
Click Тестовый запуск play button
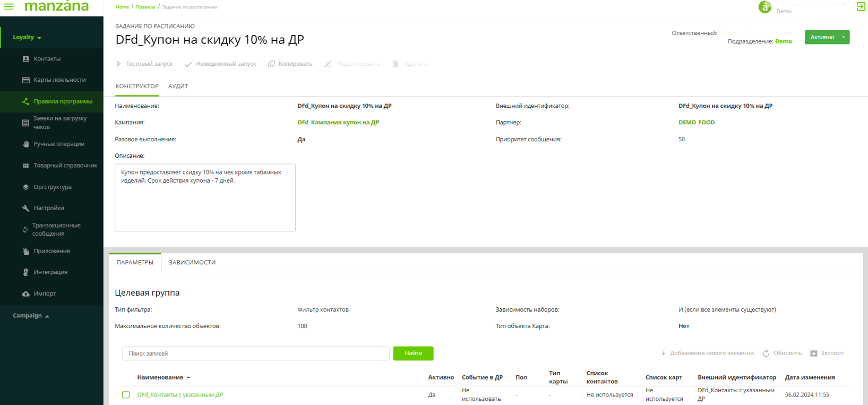point(119,64)
